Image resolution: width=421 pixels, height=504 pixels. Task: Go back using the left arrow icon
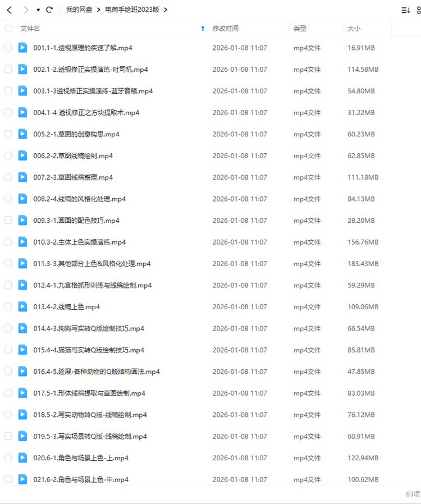click(10, 10)
